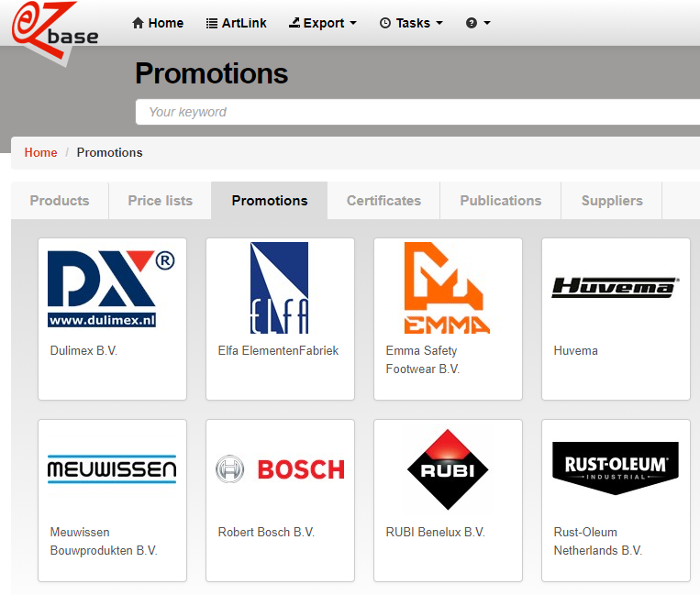Open Rust-Oleum Netherlands B.V. name
Image resolution: width=700 pixels, height=595 pixels.
(598, 541)
